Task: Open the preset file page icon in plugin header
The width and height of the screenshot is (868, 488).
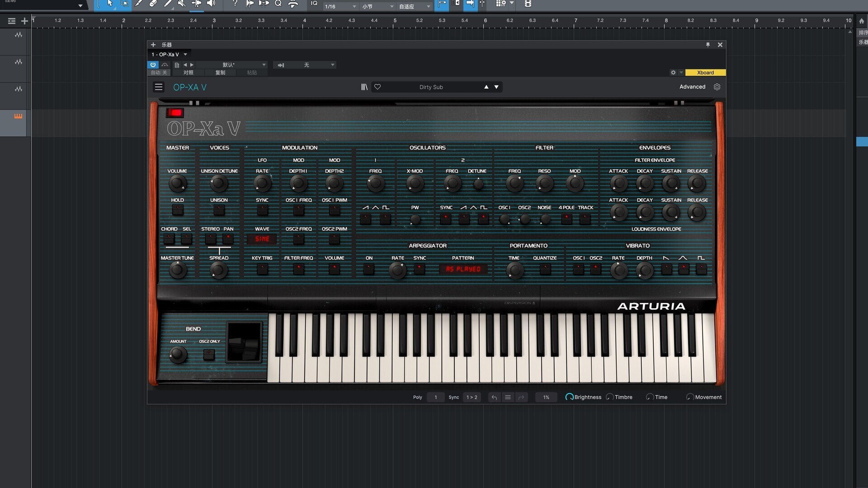Action: click(177, 65)
